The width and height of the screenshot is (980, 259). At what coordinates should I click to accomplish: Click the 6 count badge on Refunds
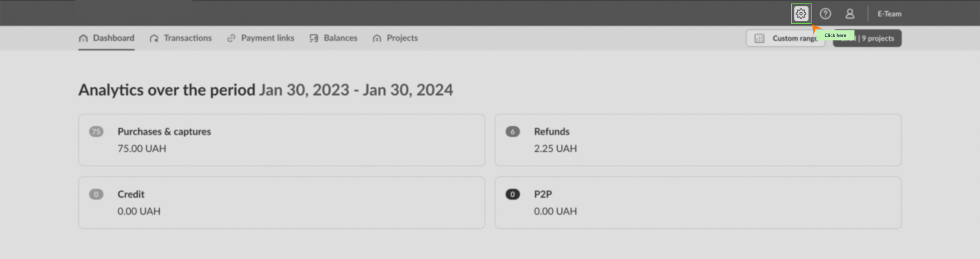point(513,132)
